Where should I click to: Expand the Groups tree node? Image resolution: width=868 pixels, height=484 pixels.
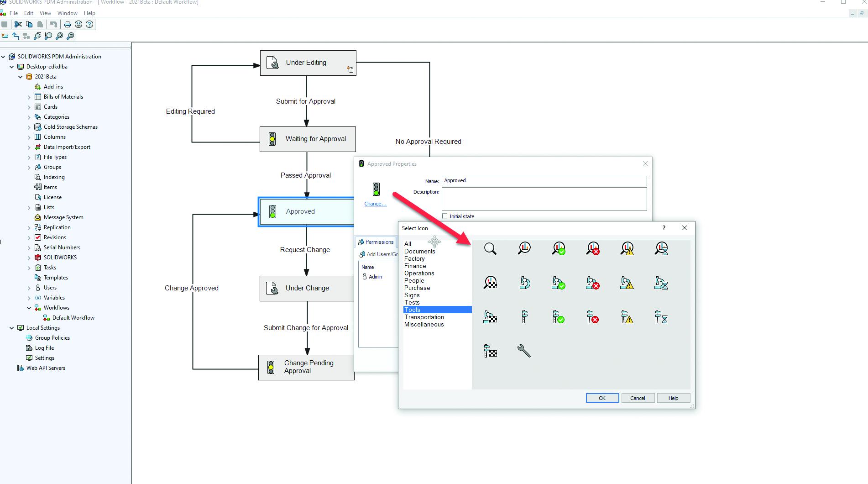29,167
